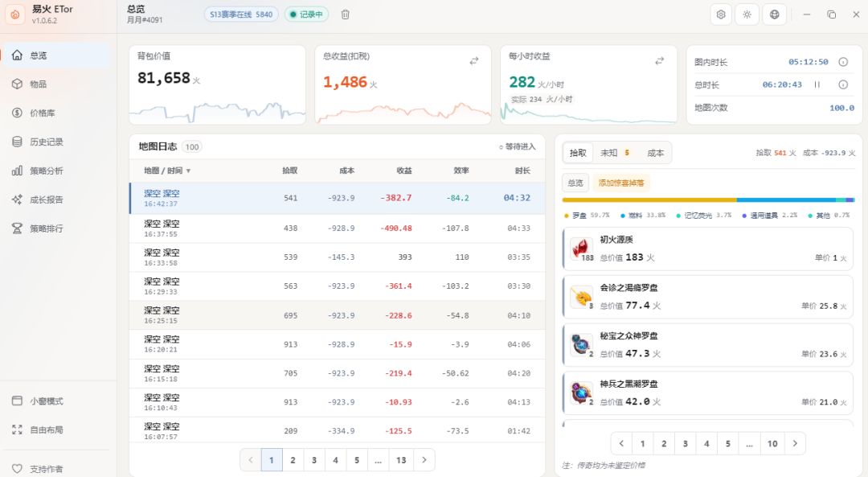This screenshot has height=477, width=868.
Task: Swap display mode on 每小时收益 card
Action: click(x=659, y=61)
